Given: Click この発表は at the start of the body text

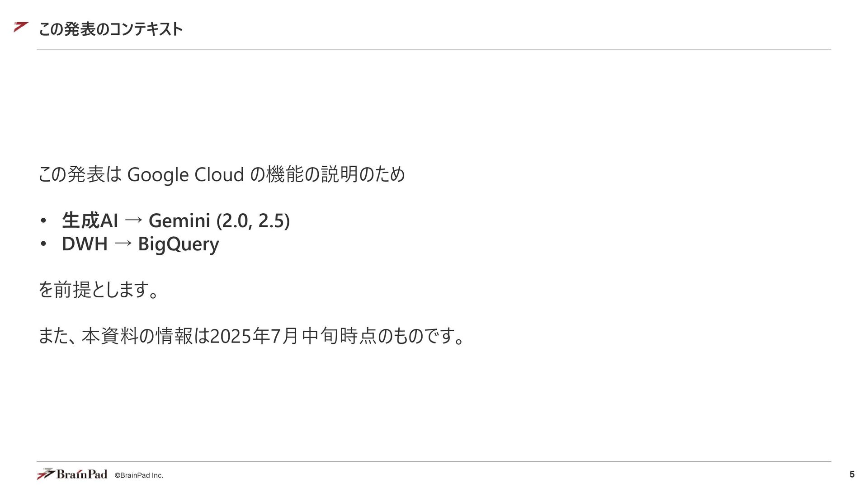Looking at the screenshot, I should point(80,174).
